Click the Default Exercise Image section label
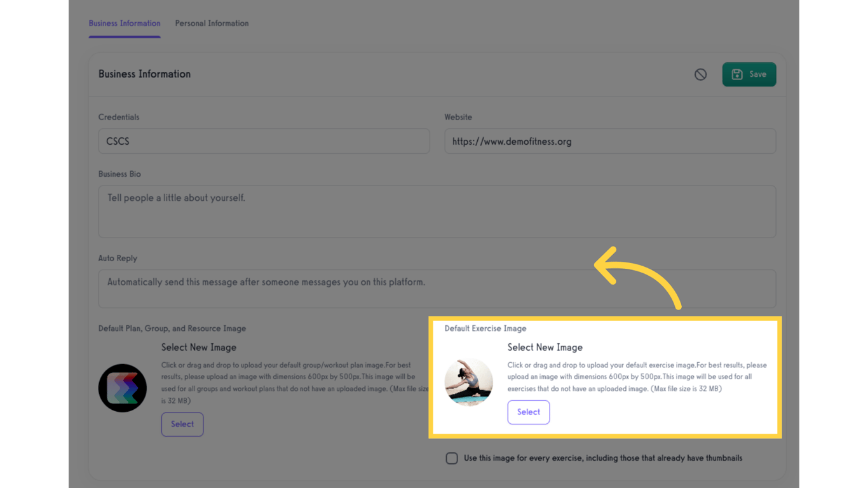This screenshot has width=868, height=488. [x=485, y=329]
